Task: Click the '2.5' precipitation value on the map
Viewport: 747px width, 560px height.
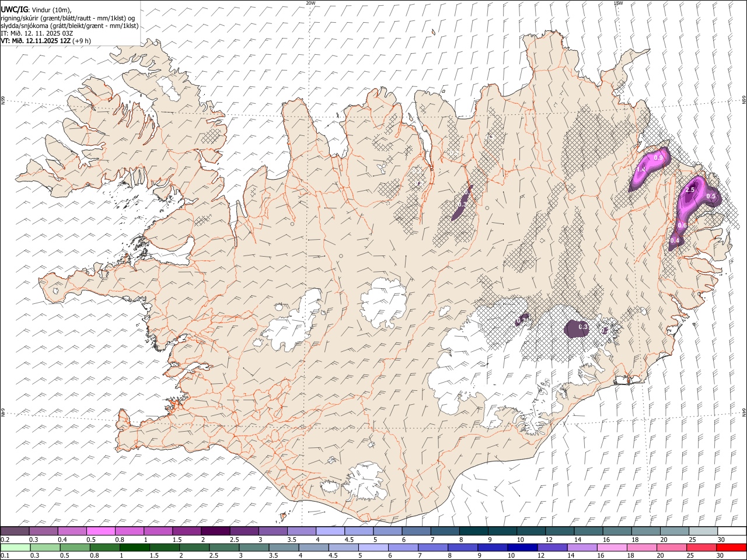Action: (690, 190)
